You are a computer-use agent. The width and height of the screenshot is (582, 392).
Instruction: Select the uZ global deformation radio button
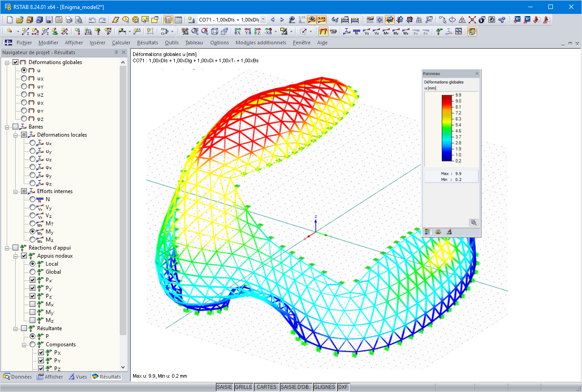pos(24,95)
